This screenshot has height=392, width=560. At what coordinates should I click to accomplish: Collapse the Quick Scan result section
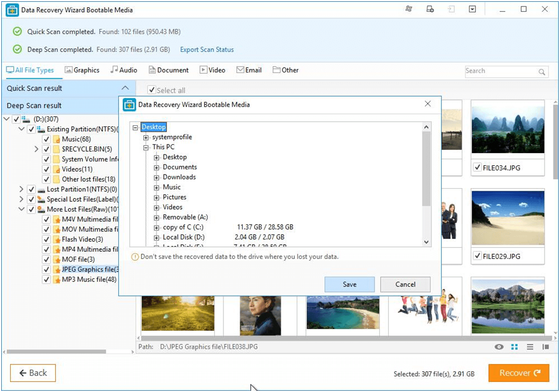[x=125, y=88]
